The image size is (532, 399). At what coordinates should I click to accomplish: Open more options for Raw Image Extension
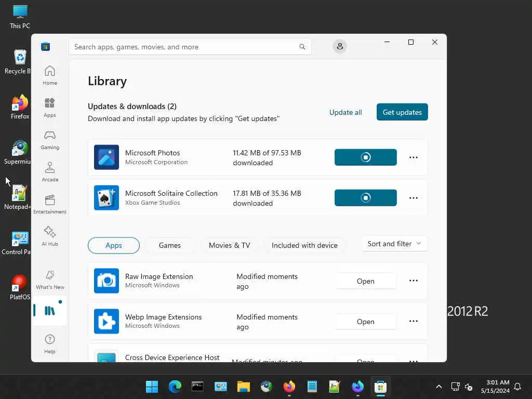pyautogui.click(x=413, y=281)
